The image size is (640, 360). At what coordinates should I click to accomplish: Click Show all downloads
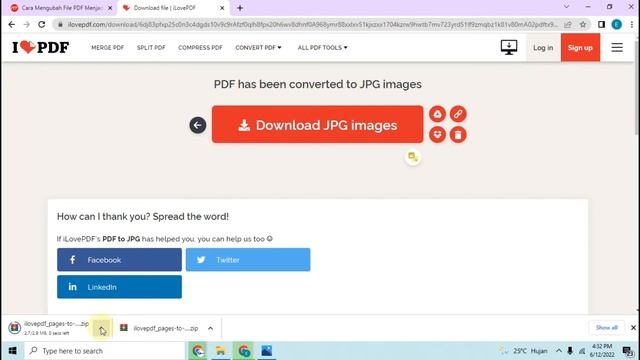(607, 327)
